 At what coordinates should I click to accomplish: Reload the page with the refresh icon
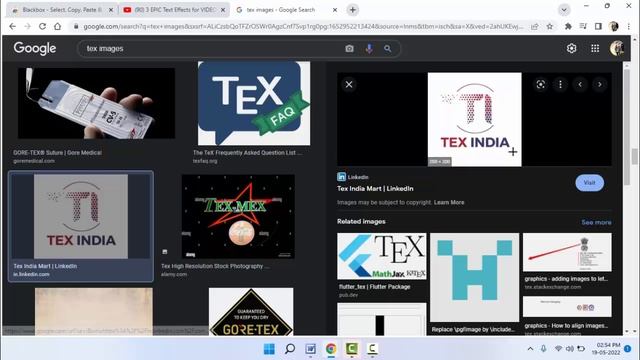tap(42, 26)
